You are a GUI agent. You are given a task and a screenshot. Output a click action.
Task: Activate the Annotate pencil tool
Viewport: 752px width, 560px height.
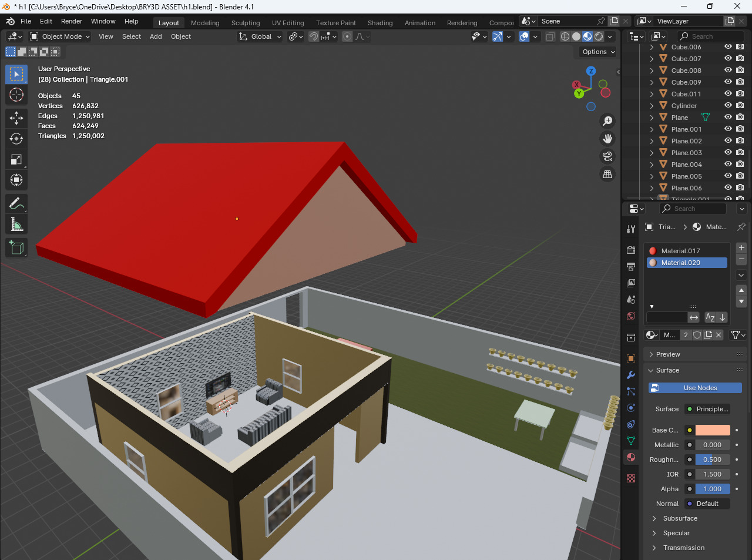tap(16, 203)
